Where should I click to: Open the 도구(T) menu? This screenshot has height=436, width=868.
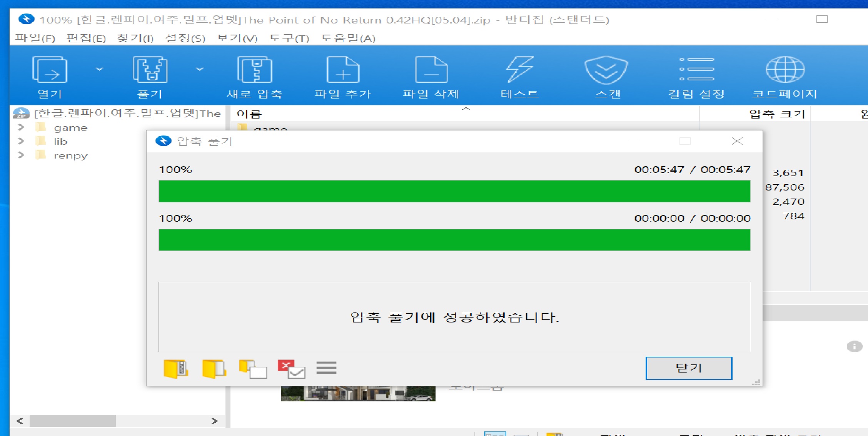(x=289, y=38)
